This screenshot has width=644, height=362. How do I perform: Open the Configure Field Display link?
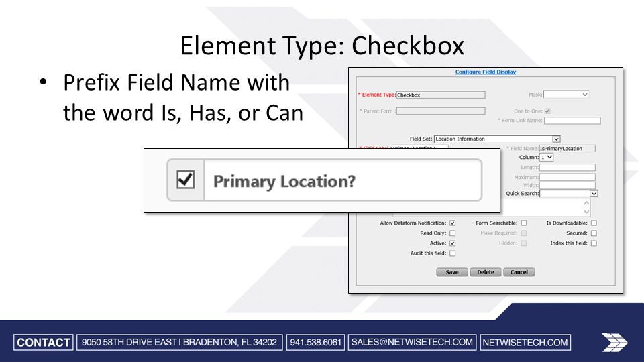click(x=486, y=72)
